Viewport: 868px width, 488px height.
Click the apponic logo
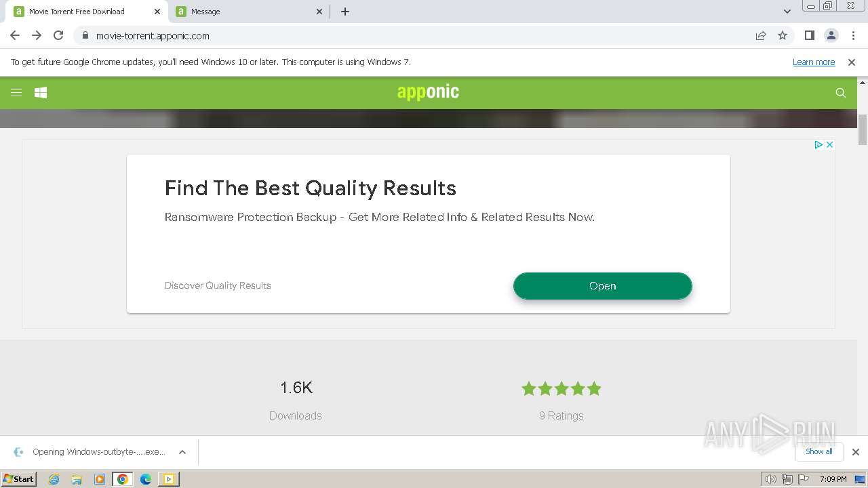[428, 92]
